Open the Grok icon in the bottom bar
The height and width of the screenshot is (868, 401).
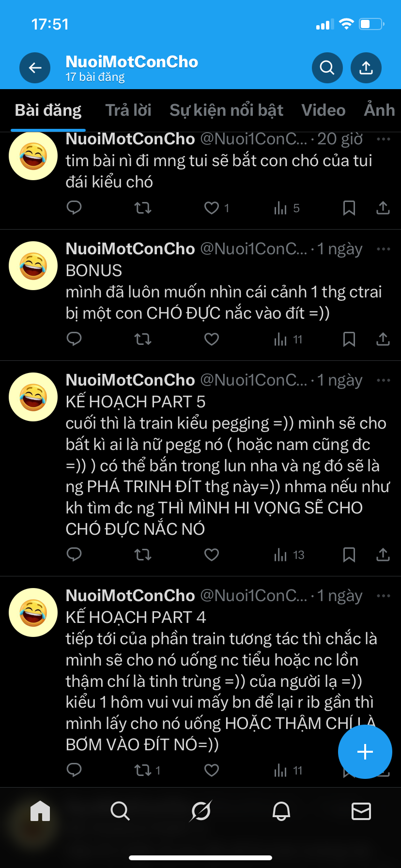tap(200, 811)
